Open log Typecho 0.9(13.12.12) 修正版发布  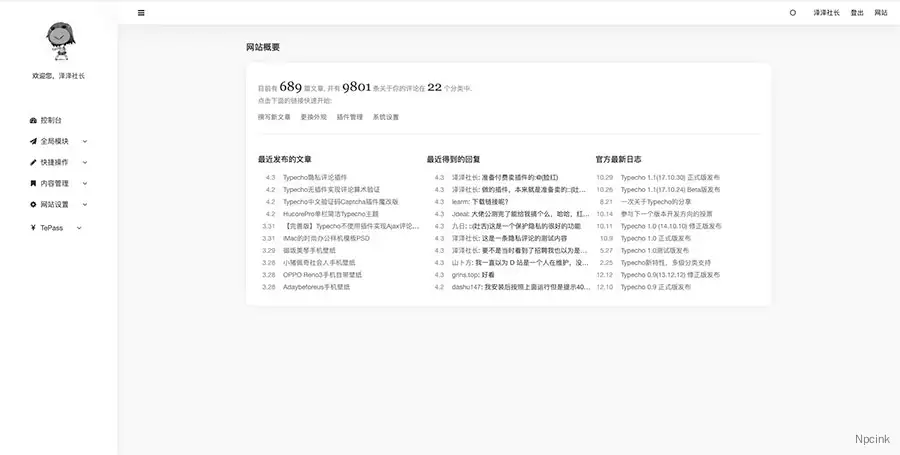coord(670,275)
